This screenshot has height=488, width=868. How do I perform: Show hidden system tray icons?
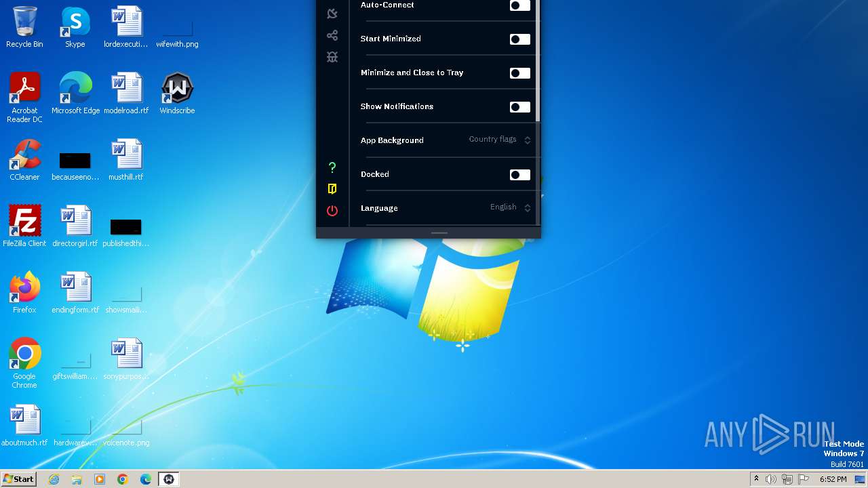756,479
